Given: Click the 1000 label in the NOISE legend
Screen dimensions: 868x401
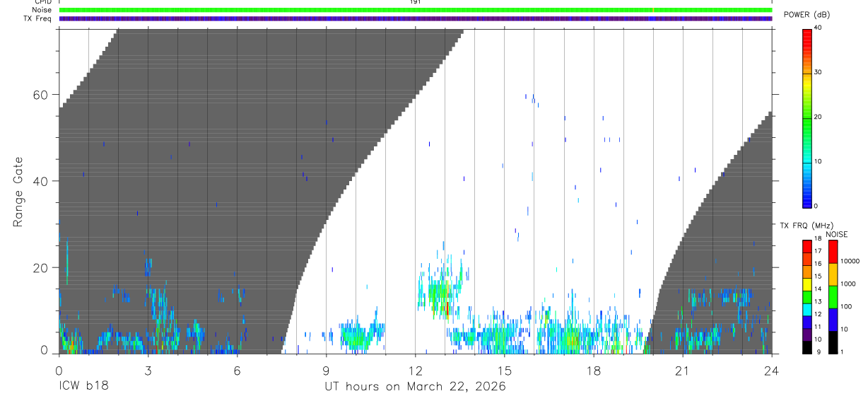Looking at the screenshot, I should pyautogui.click(x=848, y=284).
